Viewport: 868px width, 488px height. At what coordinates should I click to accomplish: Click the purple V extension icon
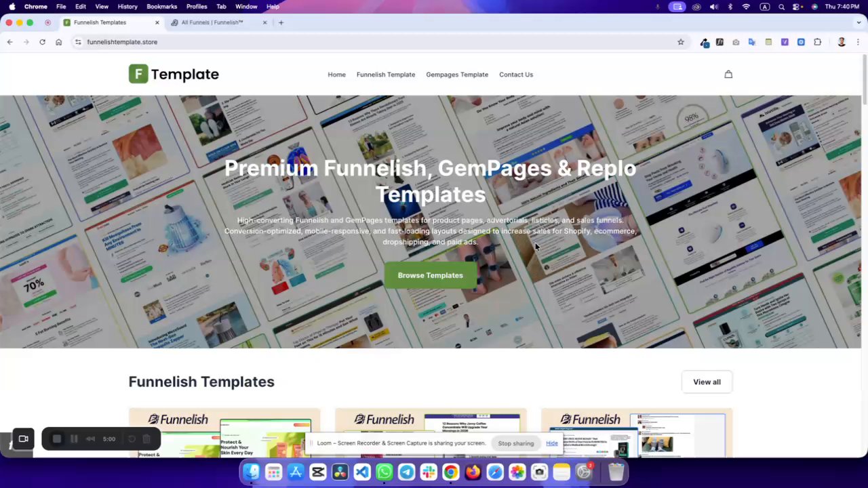785,42
